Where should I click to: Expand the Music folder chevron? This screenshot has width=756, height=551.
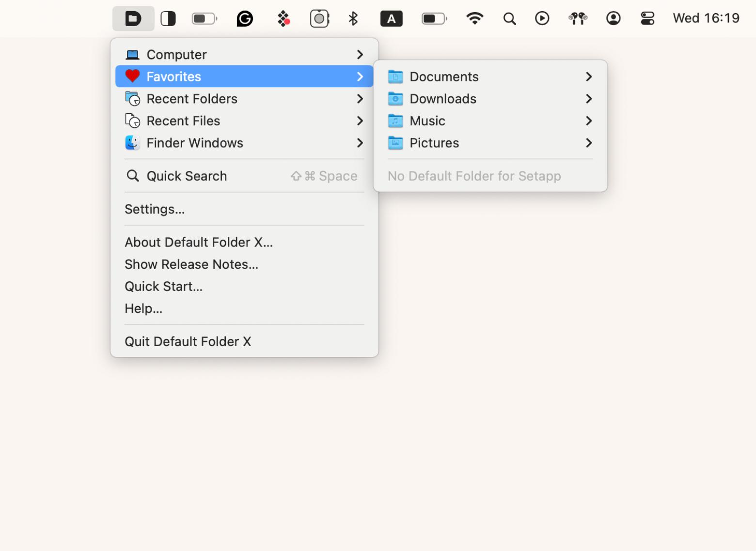[589, 121]
